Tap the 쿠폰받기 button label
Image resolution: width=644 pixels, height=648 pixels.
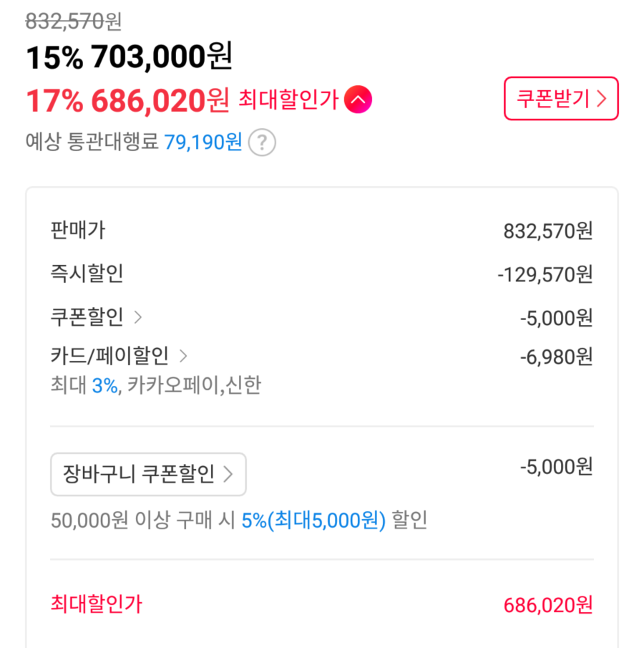(553, 99)
